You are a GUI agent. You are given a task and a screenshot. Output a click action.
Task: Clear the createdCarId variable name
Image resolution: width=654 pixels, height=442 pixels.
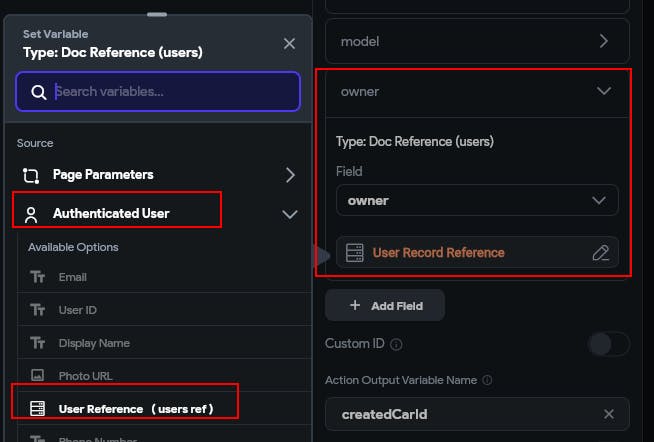(x=609, y=414)
